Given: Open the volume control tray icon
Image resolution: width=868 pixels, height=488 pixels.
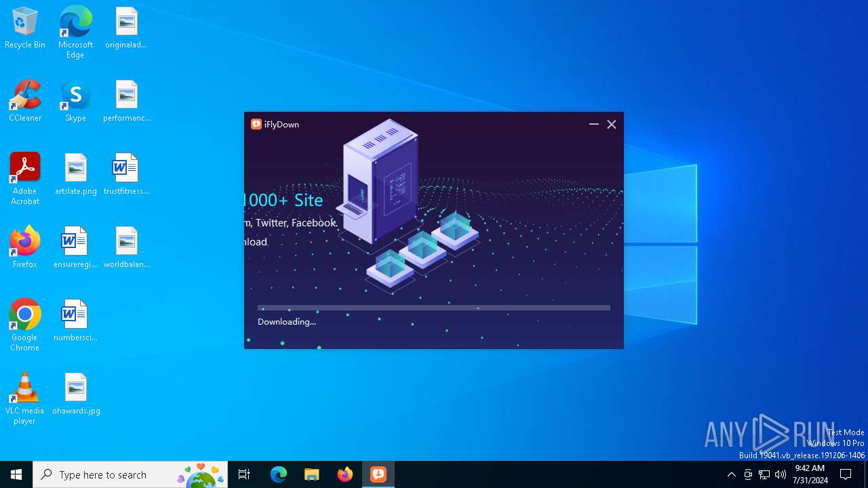Looking at the screenshot, I should [x=781, y=474].
